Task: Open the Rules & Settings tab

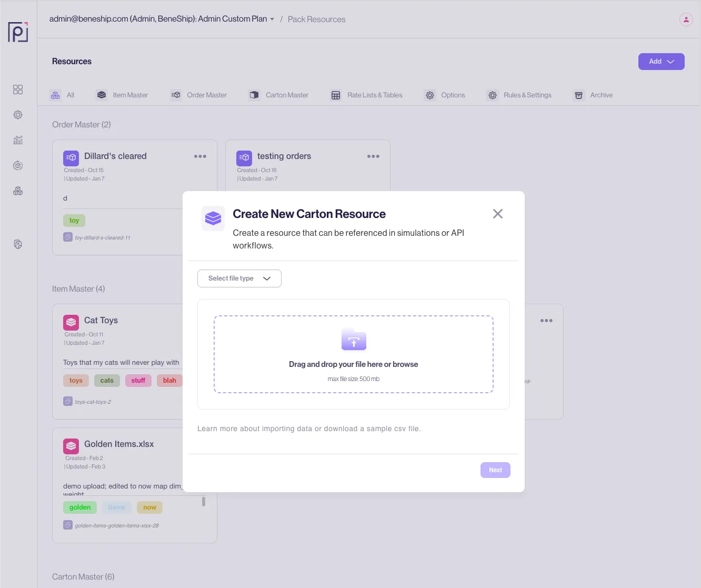Action: click(519, 95)
